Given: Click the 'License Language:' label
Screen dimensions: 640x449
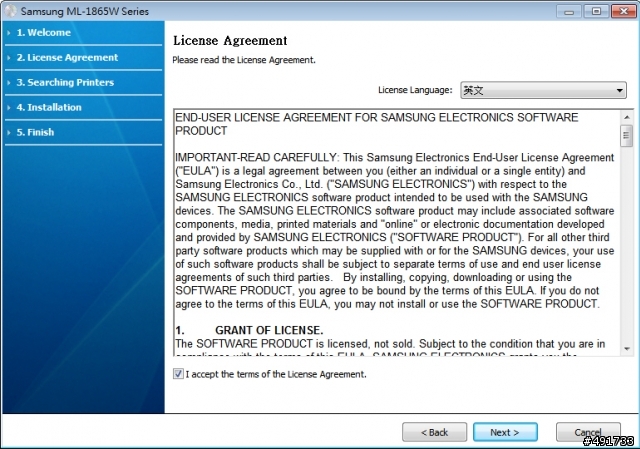Looking at the screenshot, I should (x=415, y=90).
